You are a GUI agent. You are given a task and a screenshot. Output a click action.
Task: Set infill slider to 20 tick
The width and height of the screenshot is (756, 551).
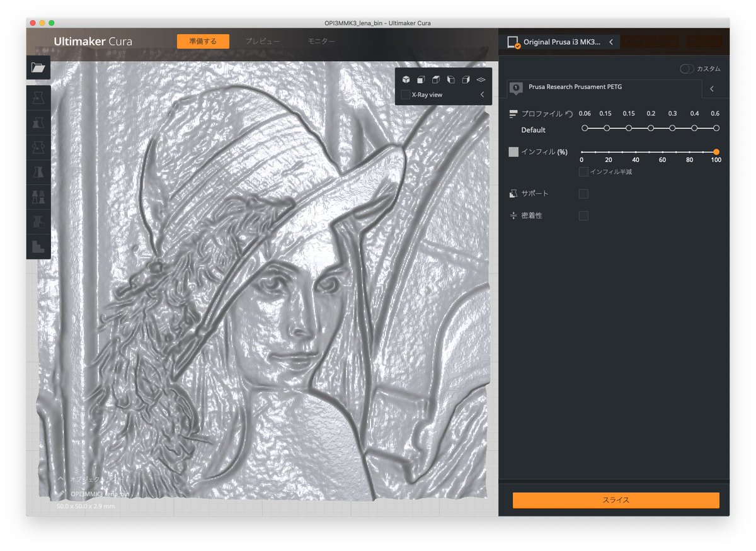point(609,152)
